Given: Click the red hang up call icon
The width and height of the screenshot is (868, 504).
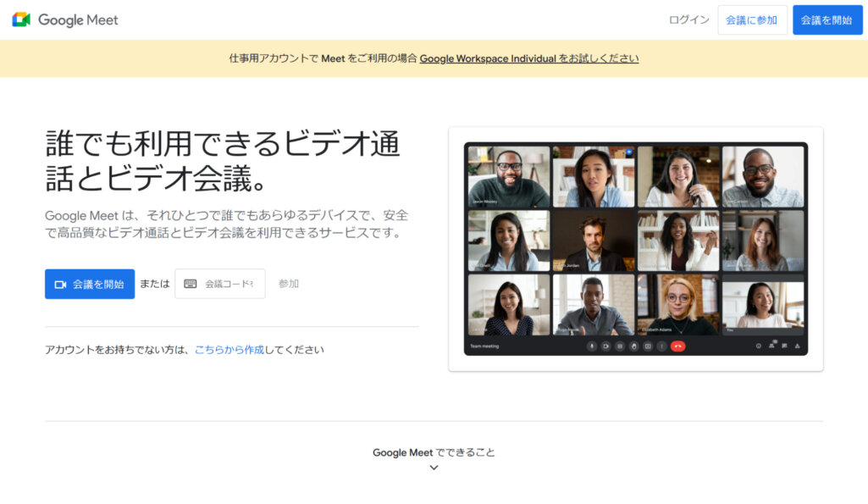Looking at the screenshot, I should coord(677,346).
